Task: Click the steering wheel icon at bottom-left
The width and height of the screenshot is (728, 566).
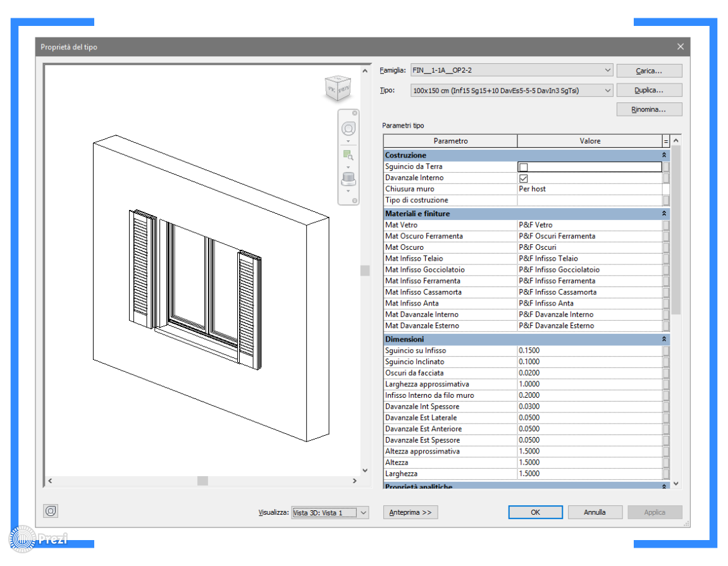Action: tap(51, 511)
